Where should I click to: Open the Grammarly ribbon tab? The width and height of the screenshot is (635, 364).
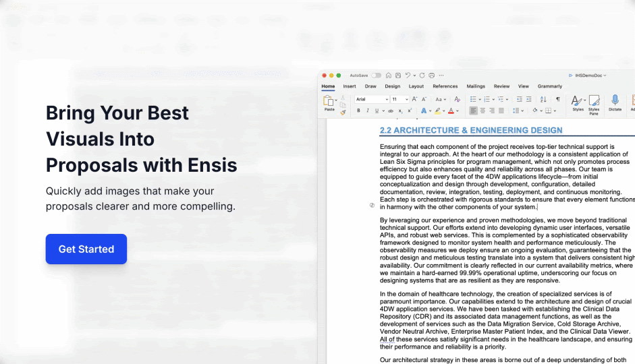(x=550, y=86)
